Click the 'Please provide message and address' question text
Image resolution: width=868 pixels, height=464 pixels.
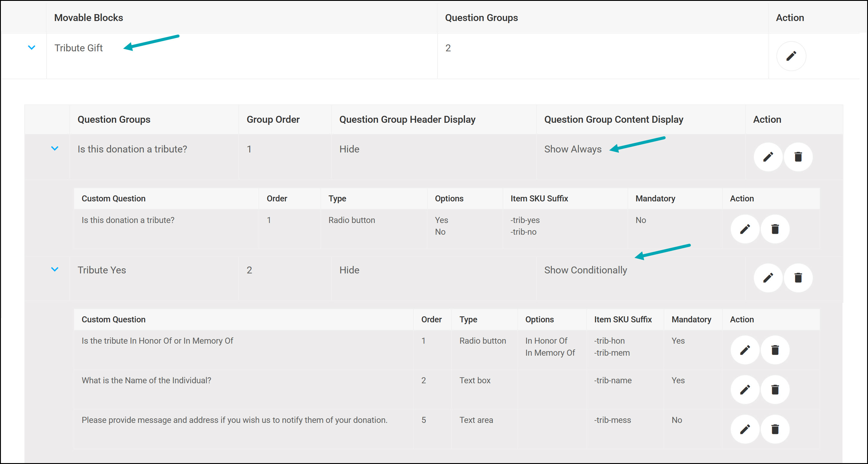tap(234, 420)
